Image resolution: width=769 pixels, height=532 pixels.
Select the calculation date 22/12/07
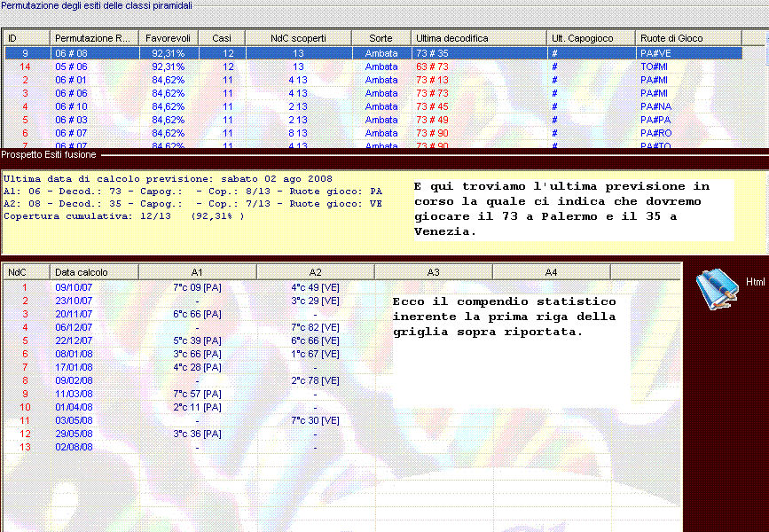tap(74, 340)
